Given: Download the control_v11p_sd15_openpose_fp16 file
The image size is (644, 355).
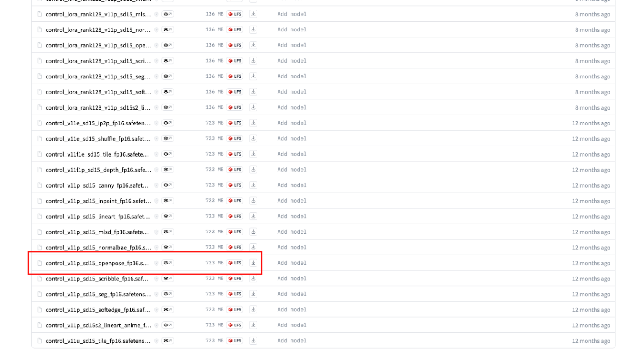Looking at the screenshot, I should click(x=253, y=263).
